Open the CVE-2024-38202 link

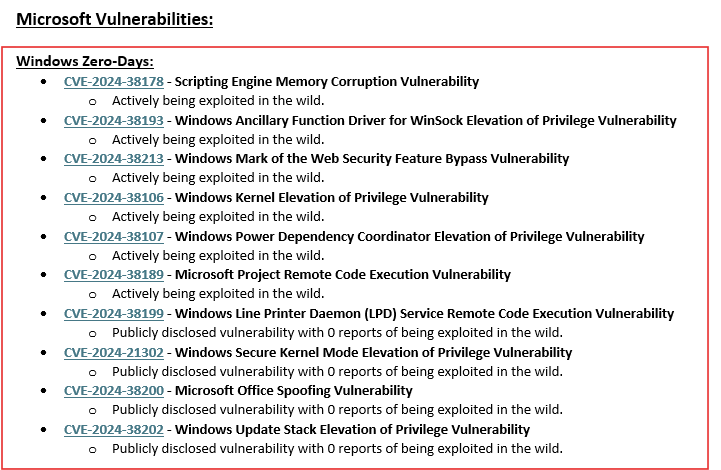click(113, 430)
